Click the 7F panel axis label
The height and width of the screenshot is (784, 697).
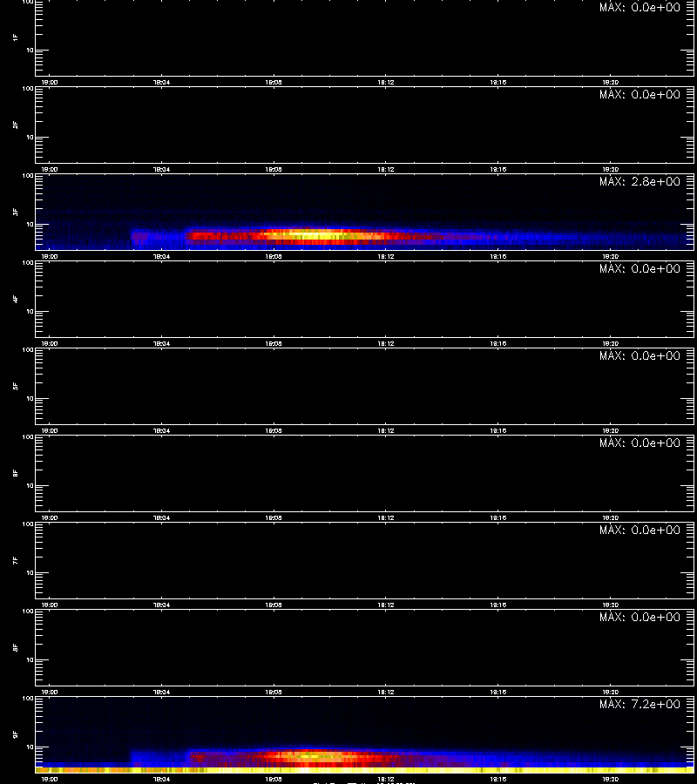(x=16, y=560)
